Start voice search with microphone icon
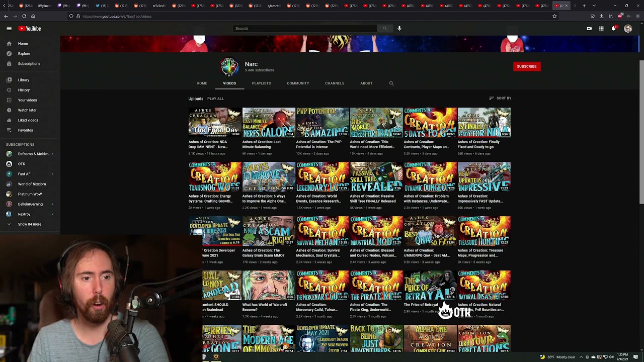Screen dimensions: 644x362 point(399,29)
